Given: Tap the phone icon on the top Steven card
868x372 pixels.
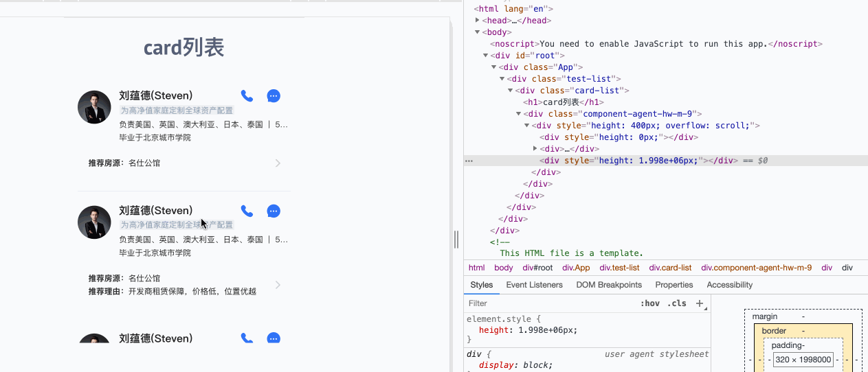Looking at the screenshot, I should click(x=247, y=96).
